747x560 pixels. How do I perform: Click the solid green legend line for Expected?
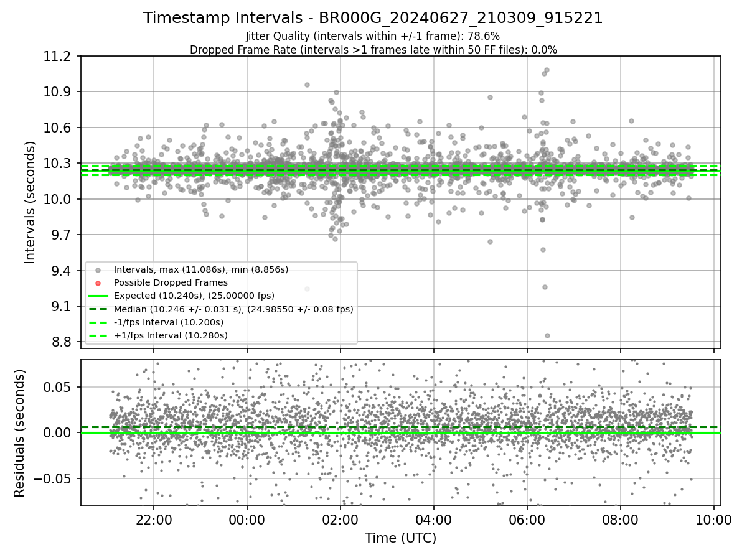[x=98, y=296]
